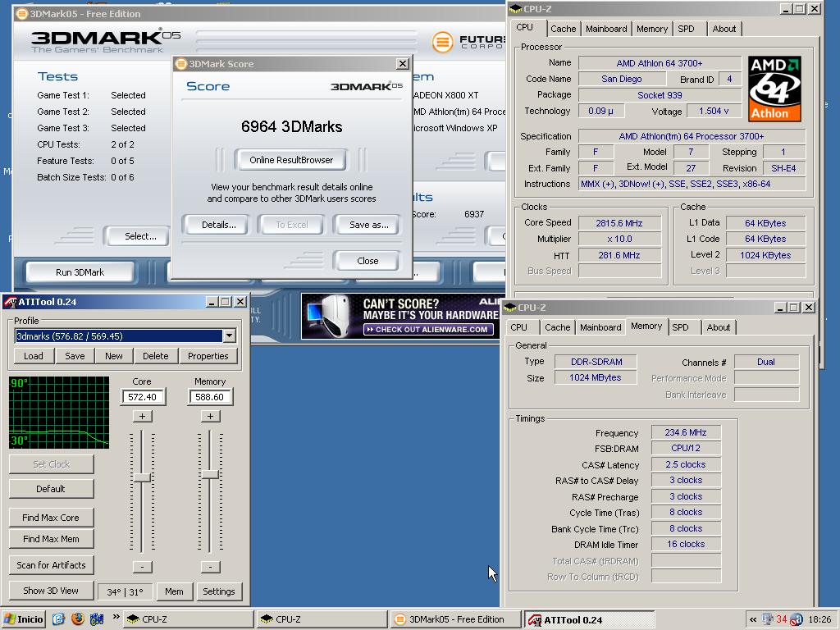Click Scan for Artifacts button

(51, 565)
